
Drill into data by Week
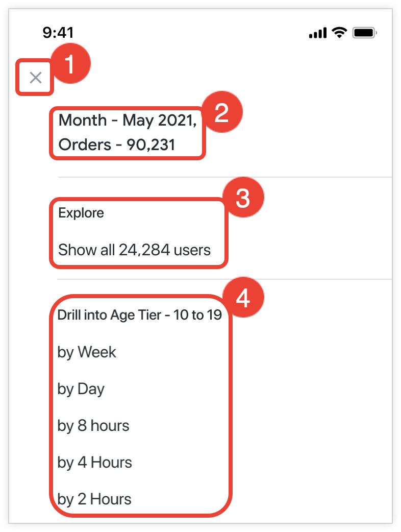click(x=87, y=352)
